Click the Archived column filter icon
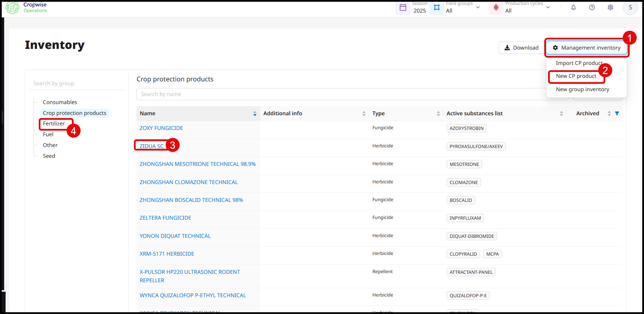This screenshot has width=644, height=314. tap(617, 114)
